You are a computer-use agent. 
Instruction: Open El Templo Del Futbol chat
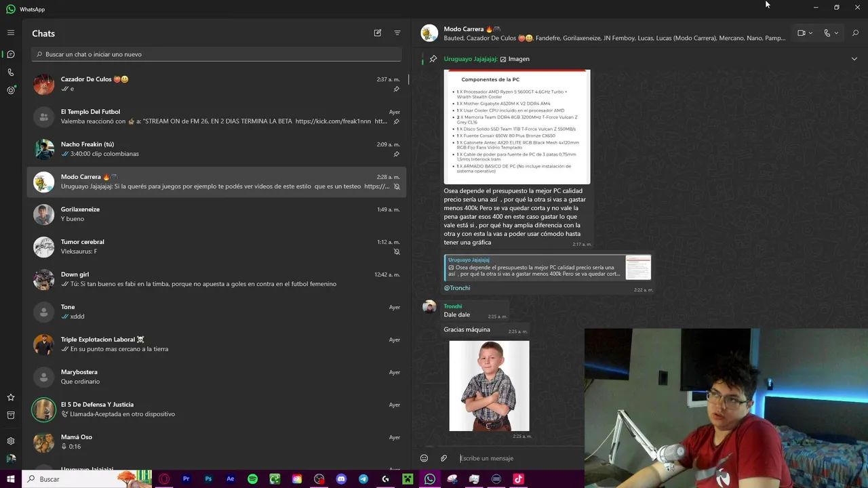[216, 117]
